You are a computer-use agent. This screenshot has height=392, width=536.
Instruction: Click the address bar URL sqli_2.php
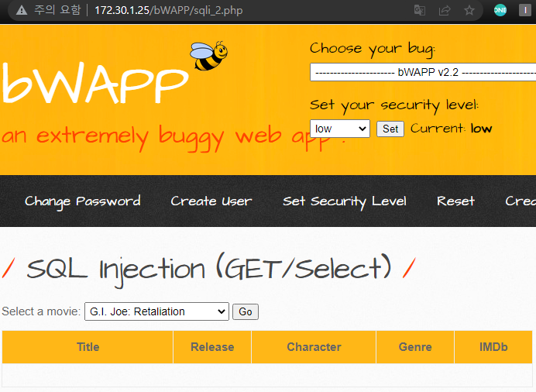169,10
